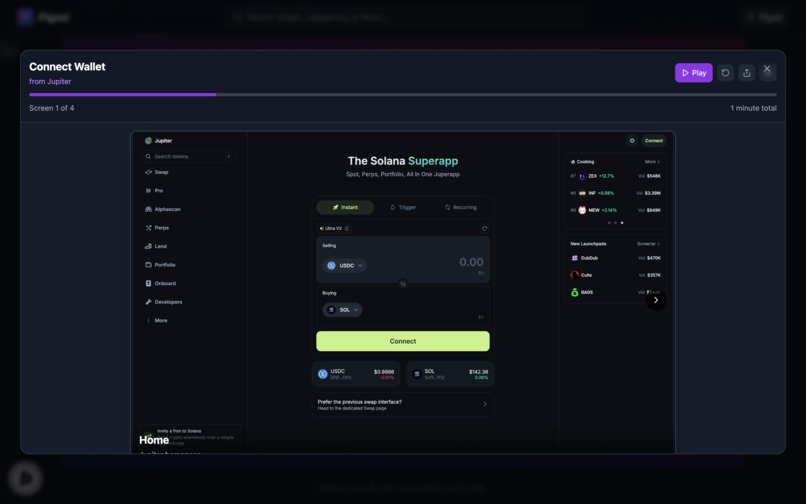Click the 'Invite a fren to Solana' card
The image size is (806, 504).
click(x=190, y=438)
